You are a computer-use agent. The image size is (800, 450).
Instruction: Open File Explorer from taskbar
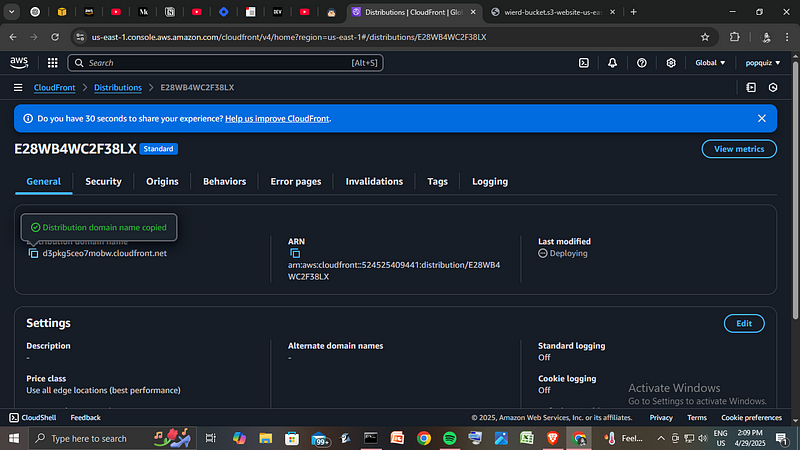(x=265, y=438)
